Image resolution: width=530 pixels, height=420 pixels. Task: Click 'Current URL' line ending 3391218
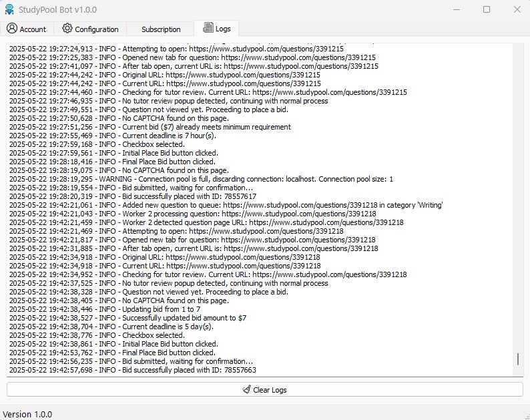(165, 266)
